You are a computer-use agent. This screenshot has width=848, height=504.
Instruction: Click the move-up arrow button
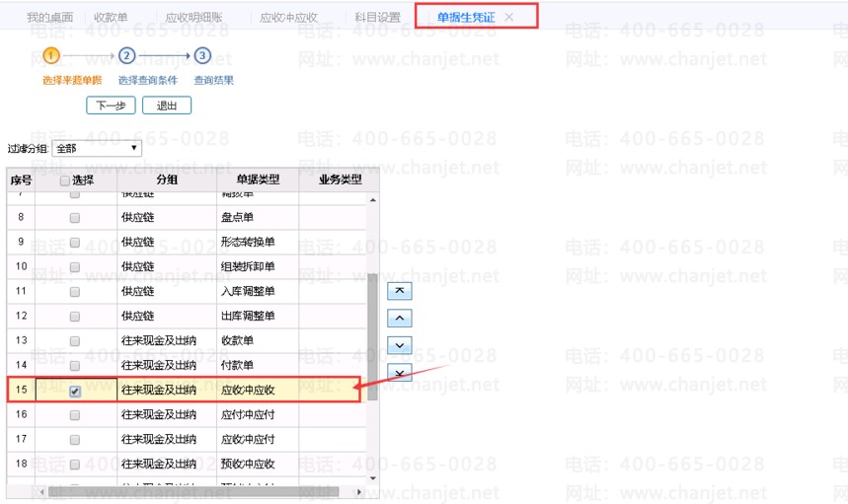coord(400,318)
